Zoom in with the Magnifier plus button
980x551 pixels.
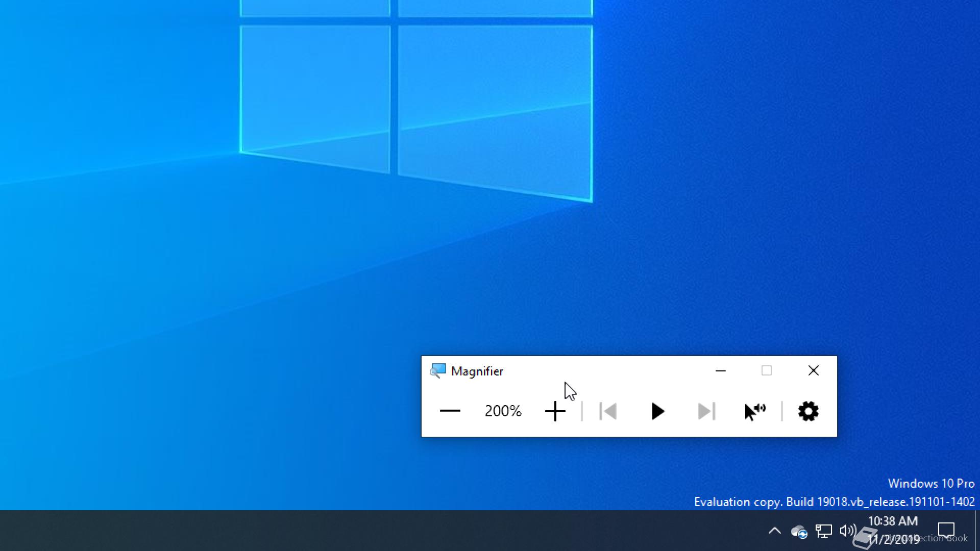pyautogui.click(x=555, y=411)
